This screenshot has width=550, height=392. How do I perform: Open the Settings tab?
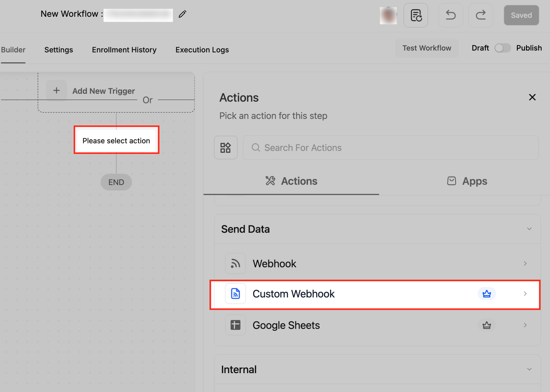tap(59, 50)
